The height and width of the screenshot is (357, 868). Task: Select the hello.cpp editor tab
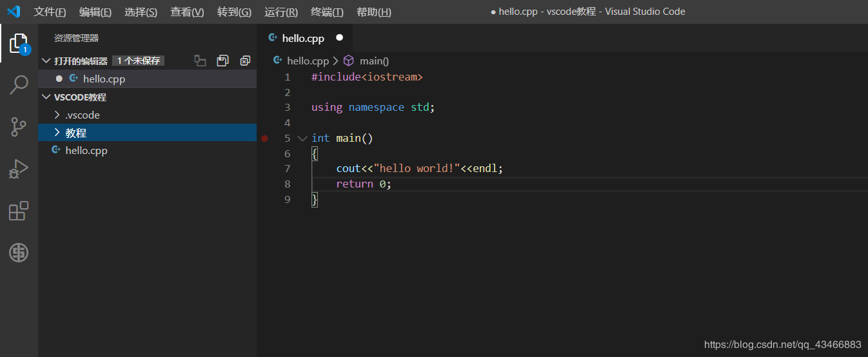pyautogui.click(x=302, y=38)
